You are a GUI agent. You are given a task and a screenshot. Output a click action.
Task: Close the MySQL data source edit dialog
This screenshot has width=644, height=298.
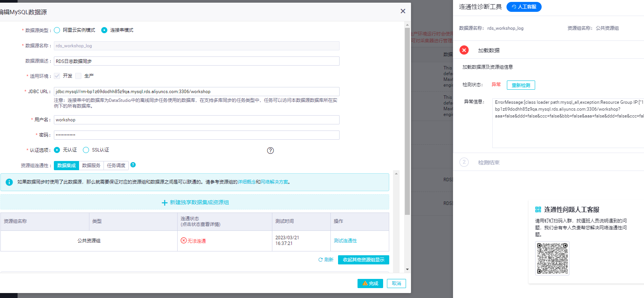[403, 11]
